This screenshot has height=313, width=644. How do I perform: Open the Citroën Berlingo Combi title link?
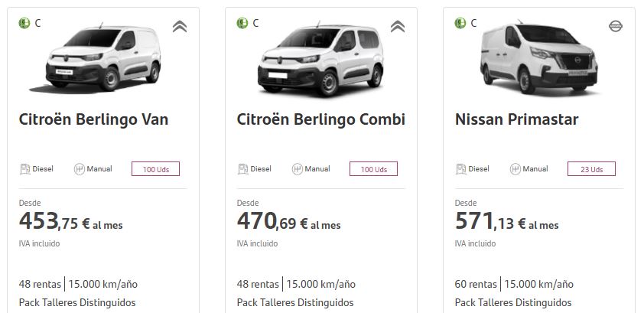321,119
